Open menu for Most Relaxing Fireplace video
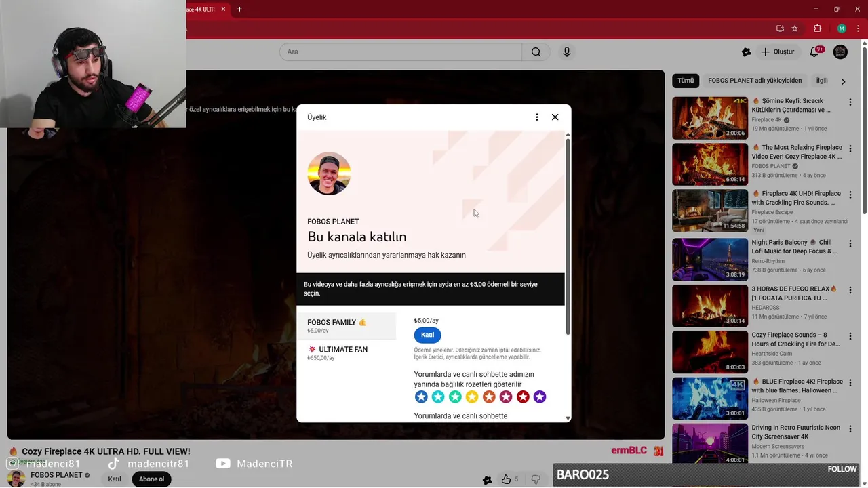This screenshot has height=488, width=868. [x=850, y=148]
